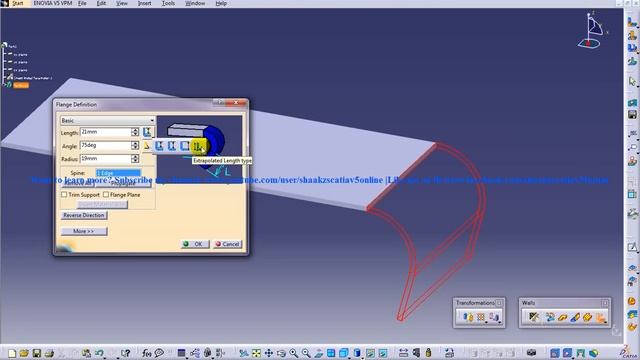
Task: Click the Save disk icon
Action: tap(37, 353)
